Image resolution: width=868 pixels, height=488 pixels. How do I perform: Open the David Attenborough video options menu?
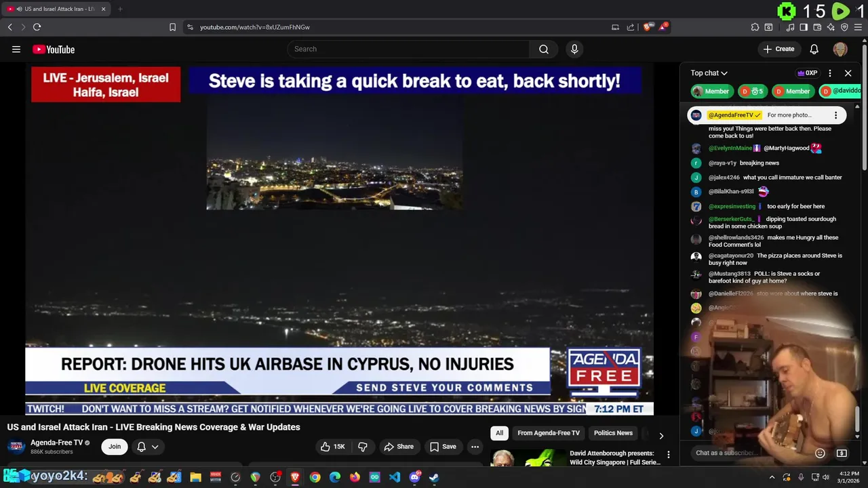(668, 455)
